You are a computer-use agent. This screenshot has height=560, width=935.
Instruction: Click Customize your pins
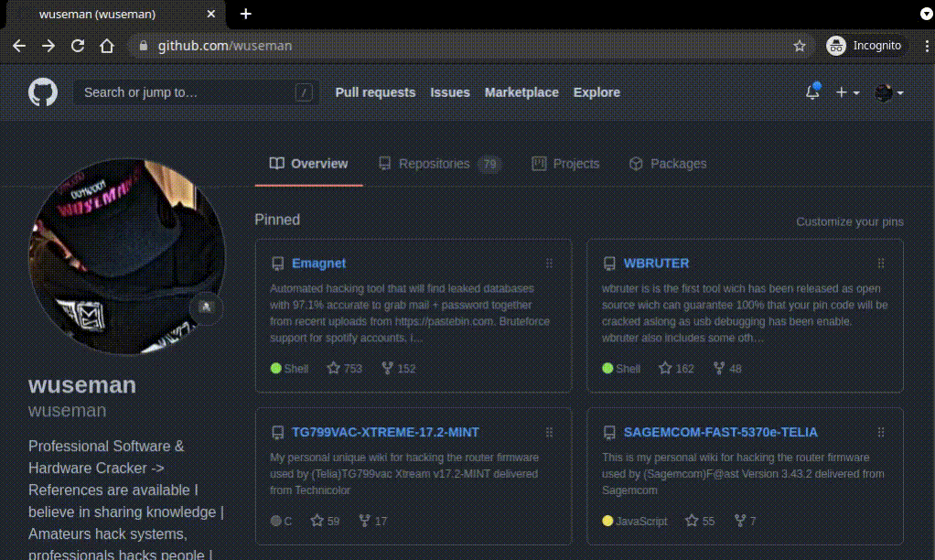point(849,221)
